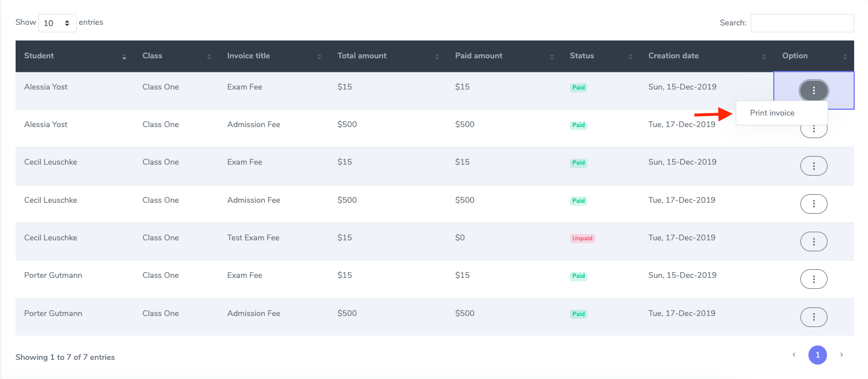Click Paid badge in Porter Gutmann Admission Fee row

coord(578,314)
